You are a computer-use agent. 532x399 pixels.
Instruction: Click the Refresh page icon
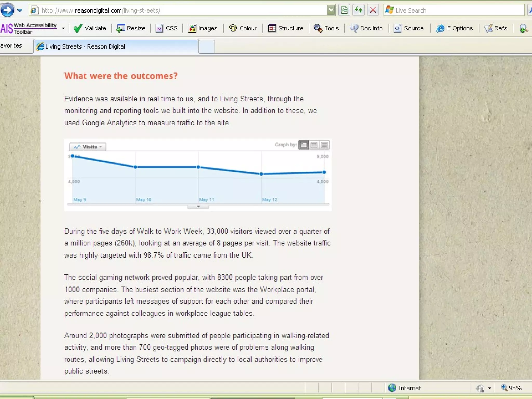358,10
